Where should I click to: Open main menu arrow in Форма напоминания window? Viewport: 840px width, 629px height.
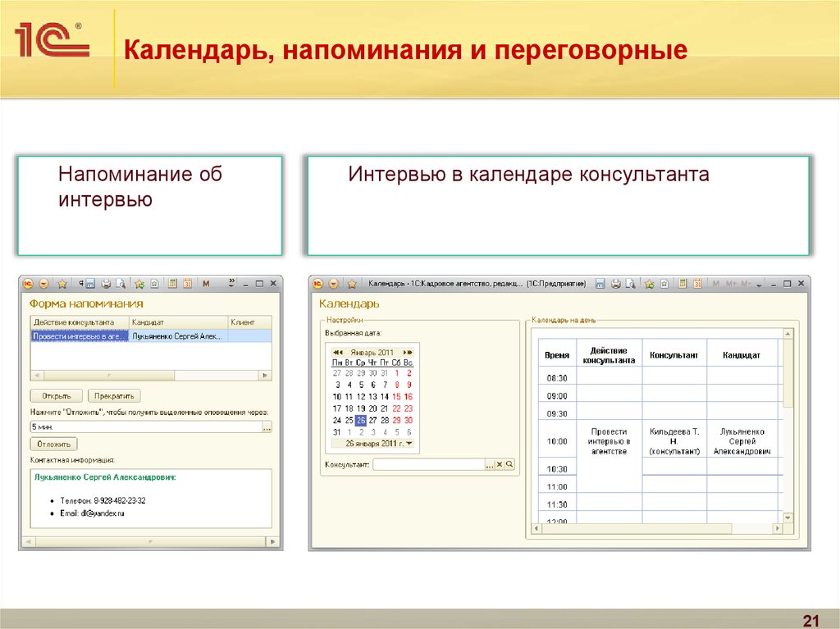click(x=44, y=284)
